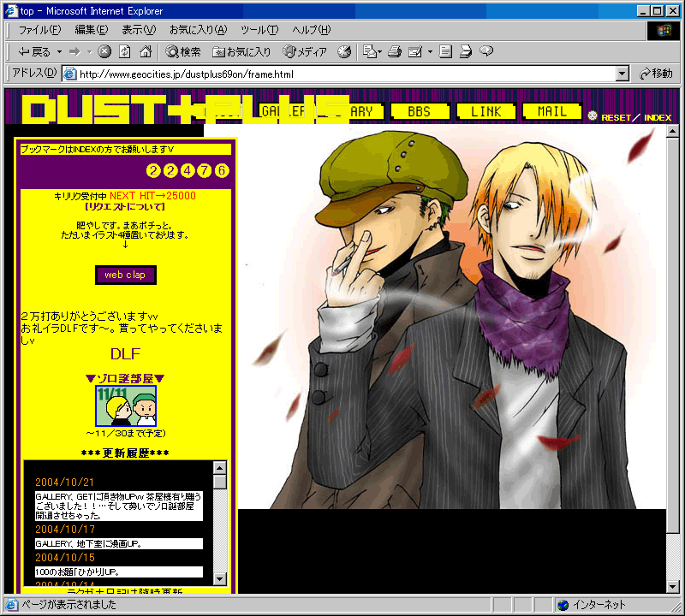The height and width of the screenshot is (616, 685).
Task: Click the update history scrollbar thumb
Action: (x=220, y=482)
